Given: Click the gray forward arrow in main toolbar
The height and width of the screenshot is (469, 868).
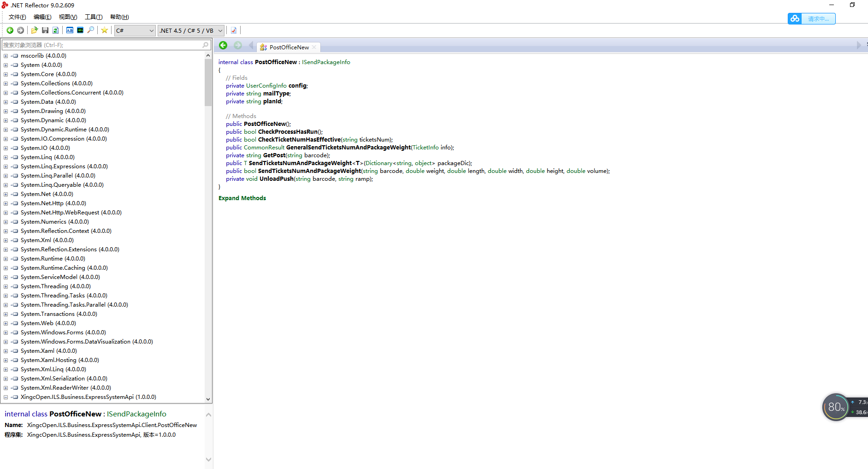Looking at the screenshot, I should 20,30.
